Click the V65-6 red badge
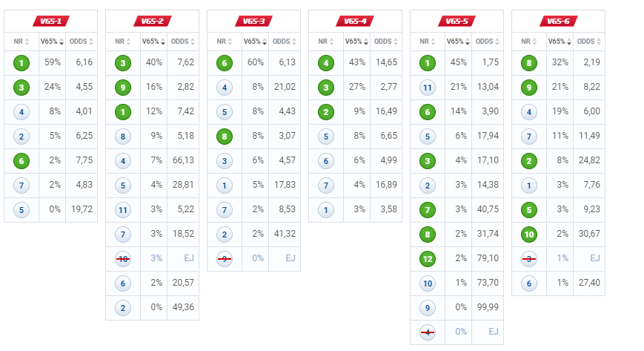Image resolution: width=644 pixels, height=351 pixels. [558, 21]
